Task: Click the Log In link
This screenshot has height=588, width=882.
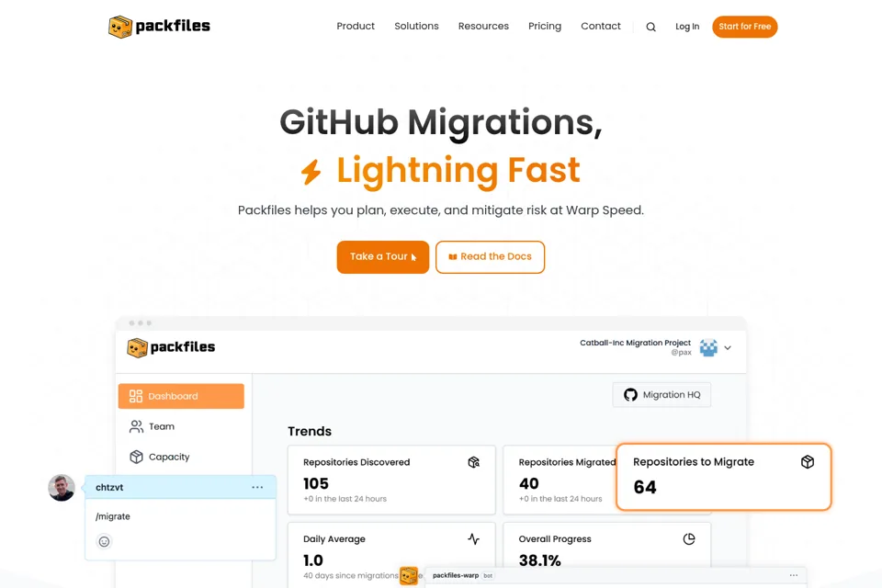Action: [x=687, y=27]
